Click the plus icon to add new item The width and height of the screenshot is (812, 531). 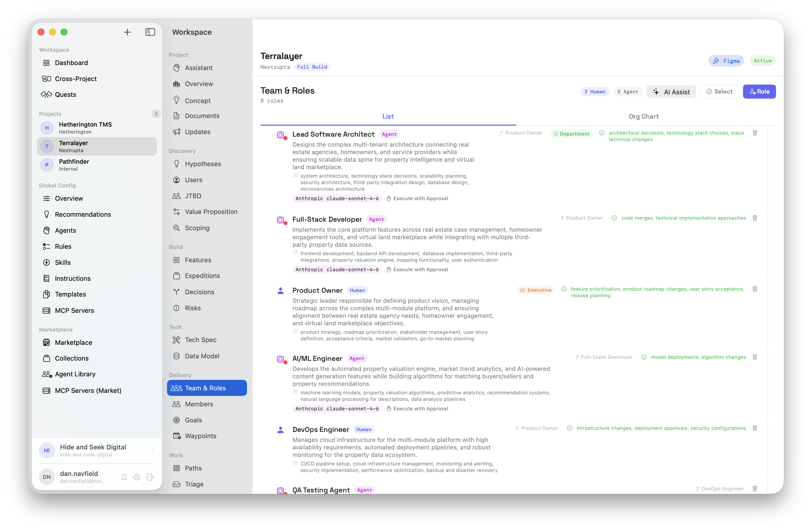(x=127, y=32)
